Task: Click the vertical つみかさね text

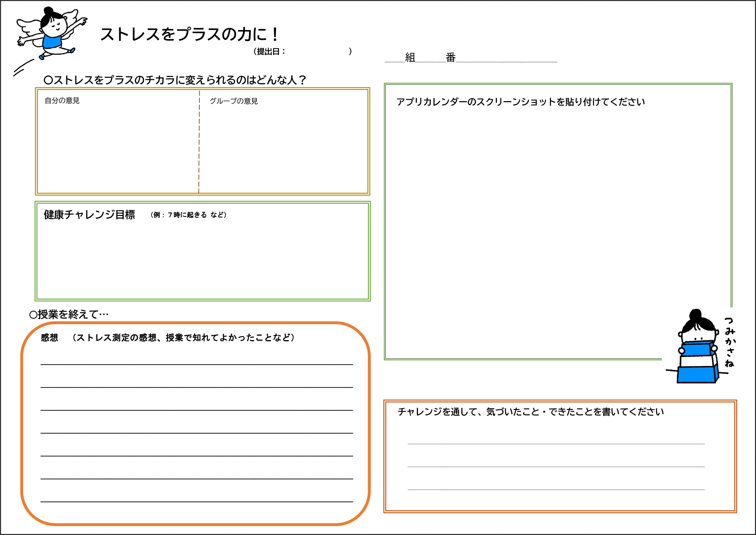Action: [730, 342]
